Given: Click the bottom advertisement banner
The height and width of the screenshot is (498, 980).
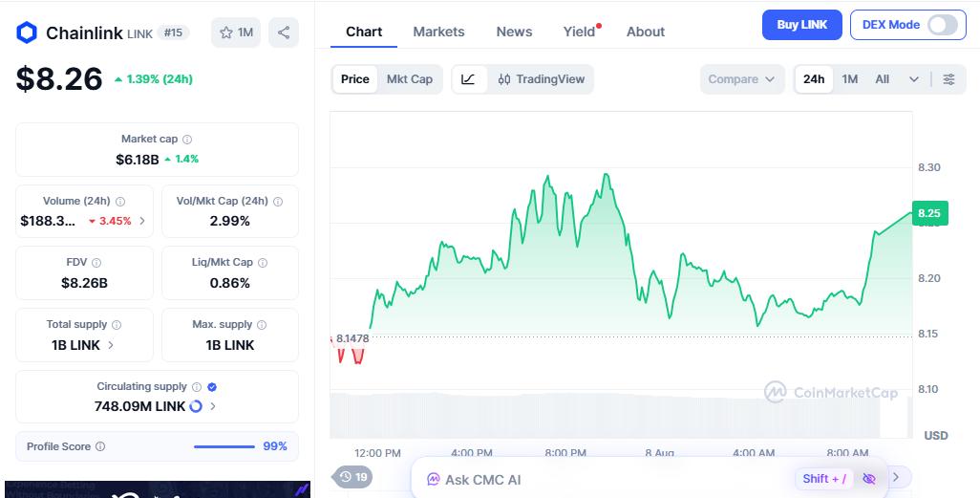Looking at the screenshot, I should point(158,489).
